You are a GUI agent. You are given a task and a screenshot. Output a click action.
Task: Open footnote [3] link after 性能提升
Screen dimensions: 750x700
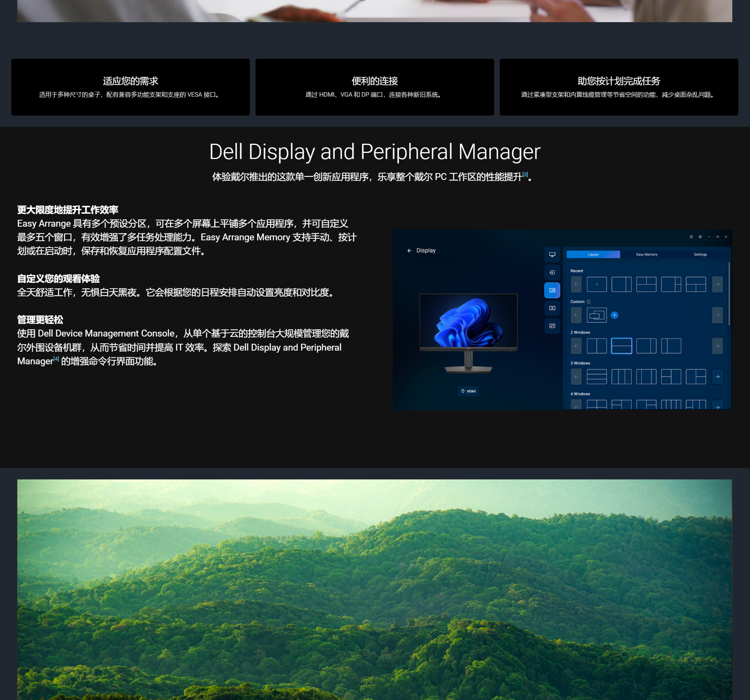[x=525, y=174]
